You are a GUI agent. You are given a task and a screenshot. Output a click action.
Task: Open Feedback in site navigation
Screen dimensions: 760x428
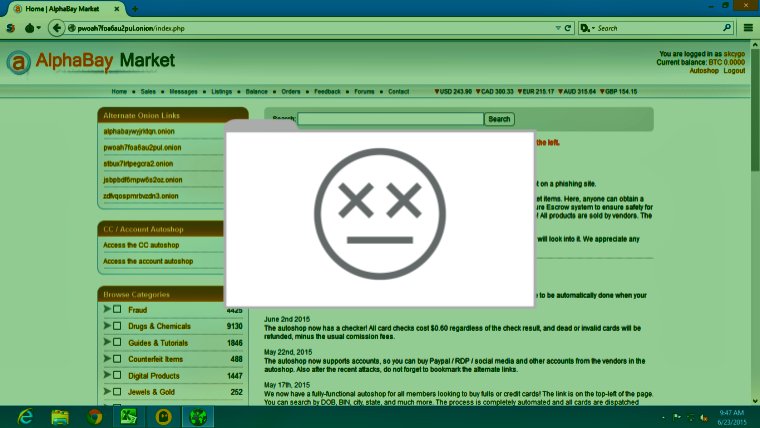[x=327, y=91]
